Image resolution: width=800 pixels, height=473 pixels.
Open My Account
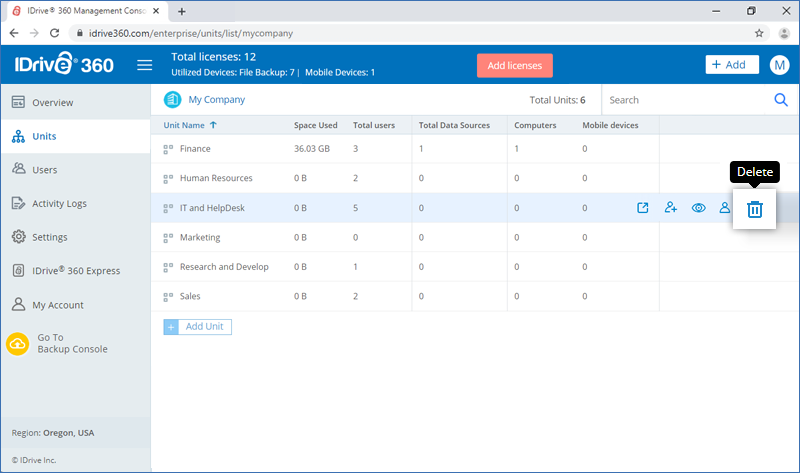(76, 305)
